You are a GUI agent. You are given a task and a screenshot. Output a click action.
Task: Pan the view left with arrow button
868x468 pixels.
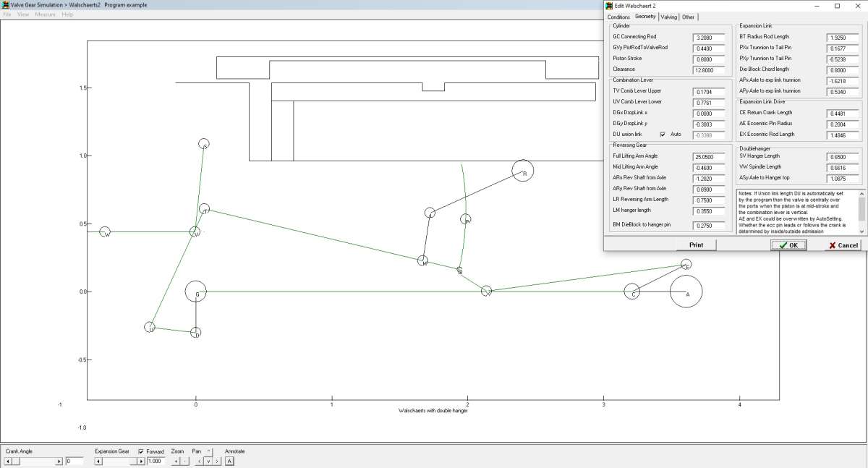point(200,461)
